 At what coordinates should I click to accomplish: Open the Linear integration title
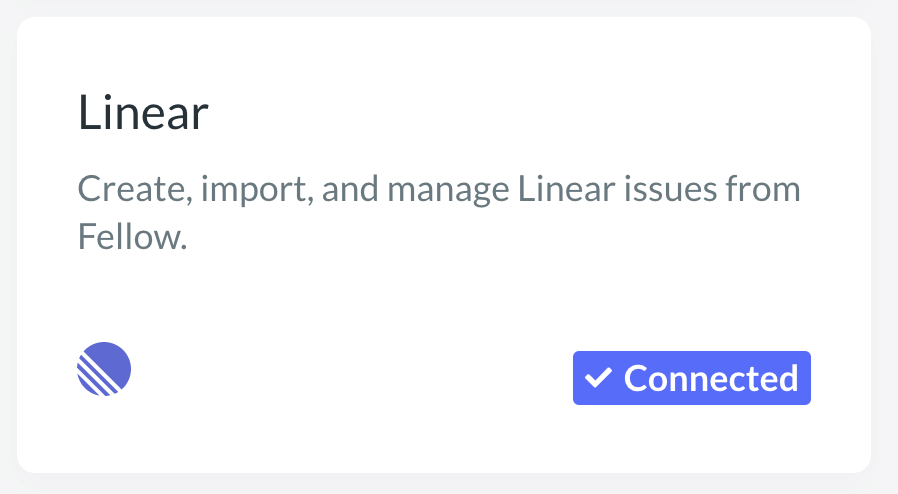tap(143, 113)
